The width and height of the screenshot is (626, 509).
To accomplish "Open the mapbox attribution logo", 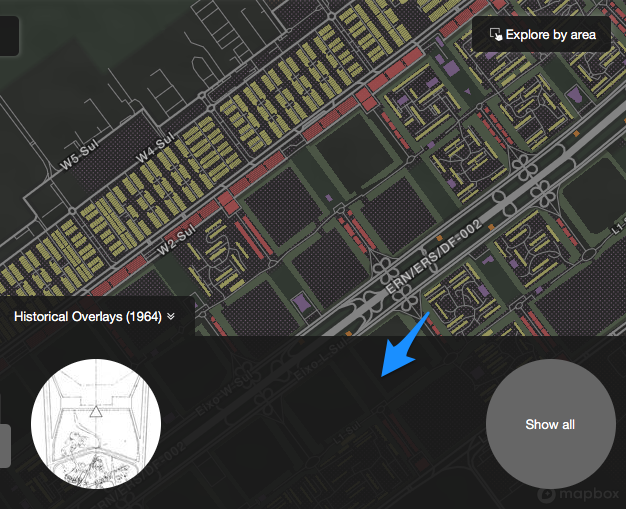I will (578, 494).
